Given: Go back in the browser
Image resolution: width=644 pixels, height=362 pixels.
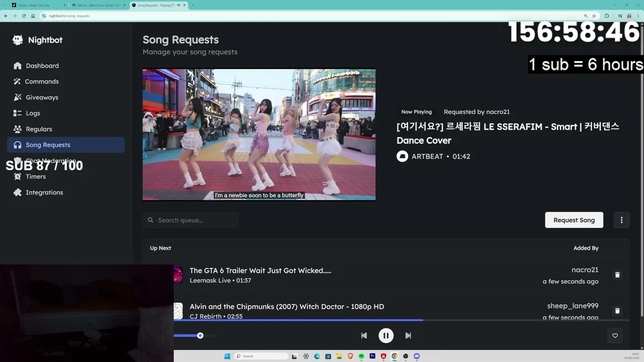Looking at the screenshot, I should coord(6,16).
